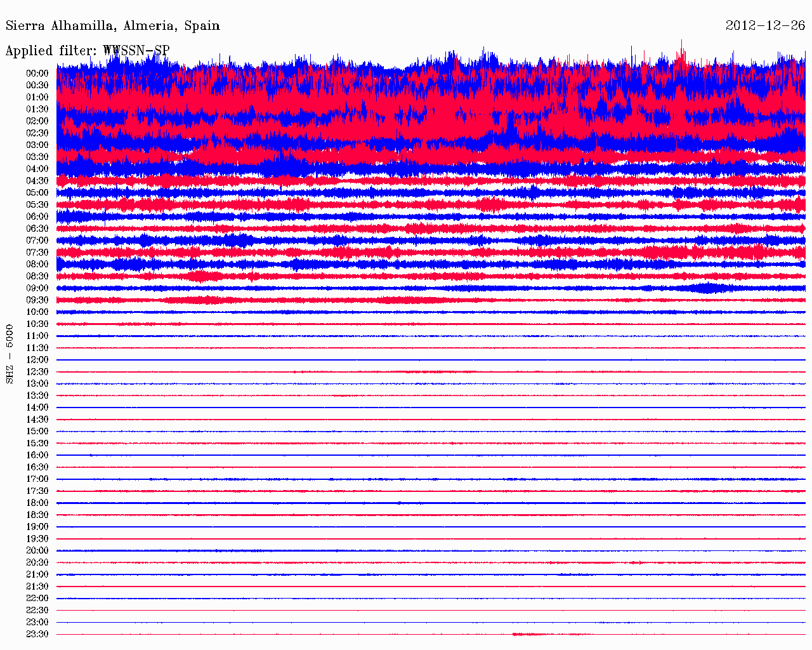Click the 17:00 time label
This screenshot has width=812, height=650.
tap(37, 479)
